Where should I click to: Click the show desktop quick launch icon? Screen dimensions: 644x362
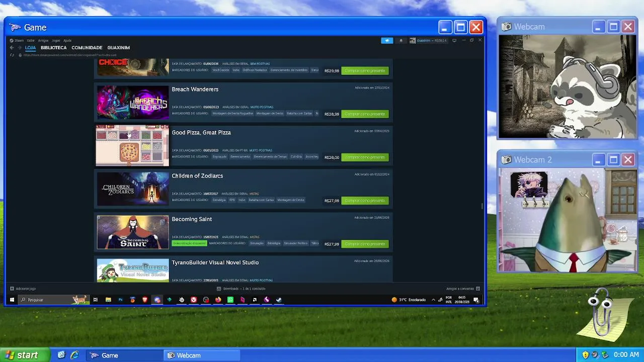coord(61,355)
